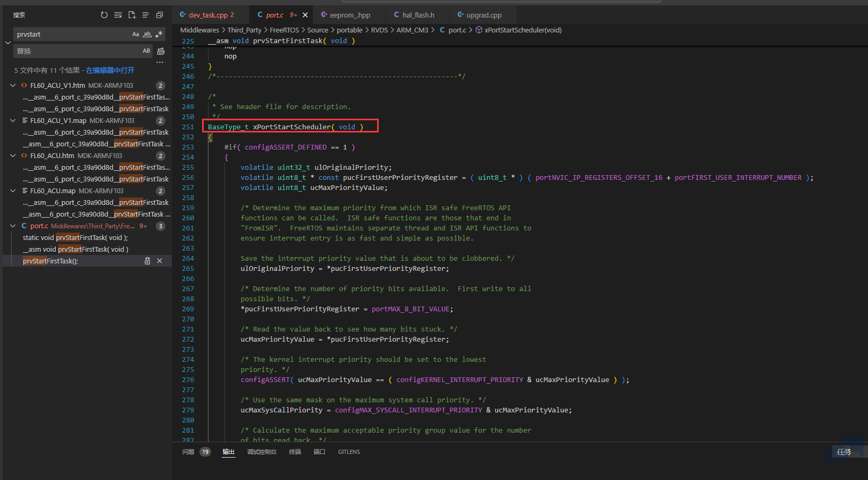
Task: Click ARM_CM3 breadcrumb segment
Action: pyautogui.click(x=412, y=30)
